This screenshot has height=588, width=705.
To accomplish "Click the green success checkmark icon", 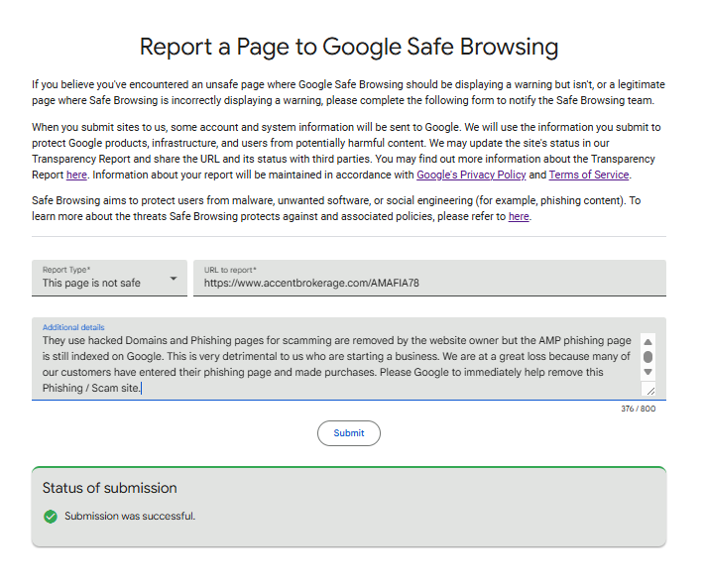I will point(51,517).
